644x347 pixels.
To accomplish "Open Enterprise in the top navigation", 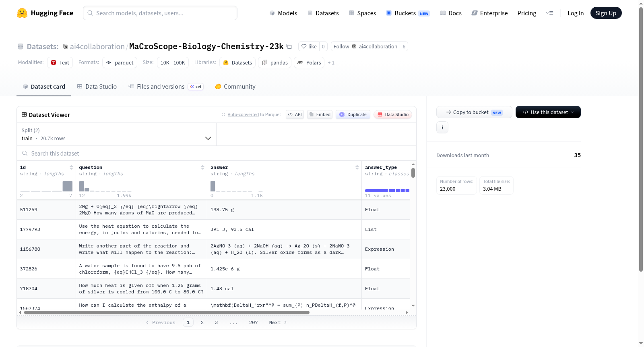I will coord(490,13).
